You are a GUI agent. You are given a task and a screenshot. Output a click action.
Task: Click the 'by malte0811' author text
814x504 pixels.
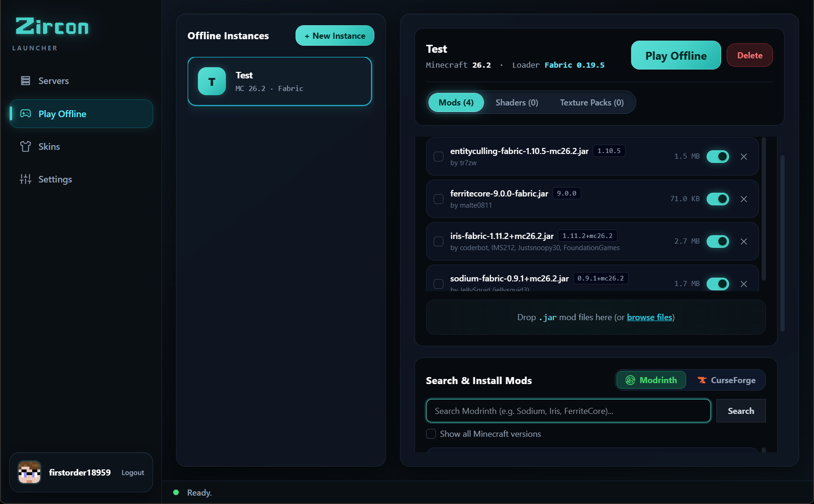(471, 205)
